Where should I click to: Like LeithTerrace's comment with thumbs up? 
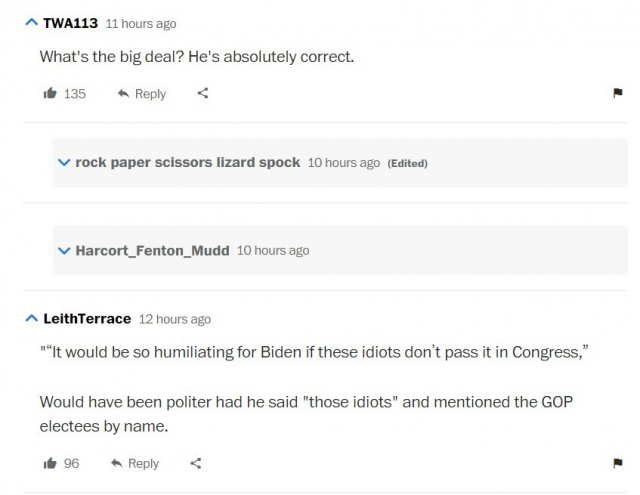point(49,464)
